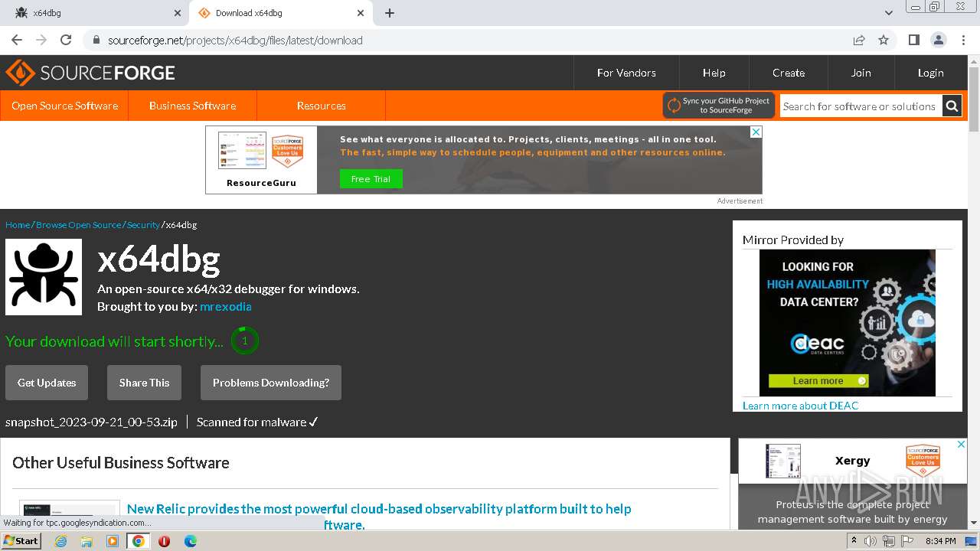Click the download countdown circle
Viewport: 980px width, 551px height.
(x=245, y=341)
